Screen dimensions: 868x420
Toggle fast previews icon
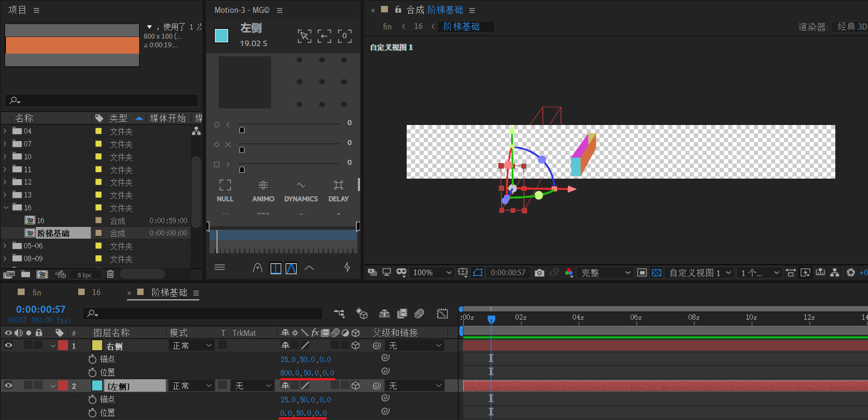point(805,272)
